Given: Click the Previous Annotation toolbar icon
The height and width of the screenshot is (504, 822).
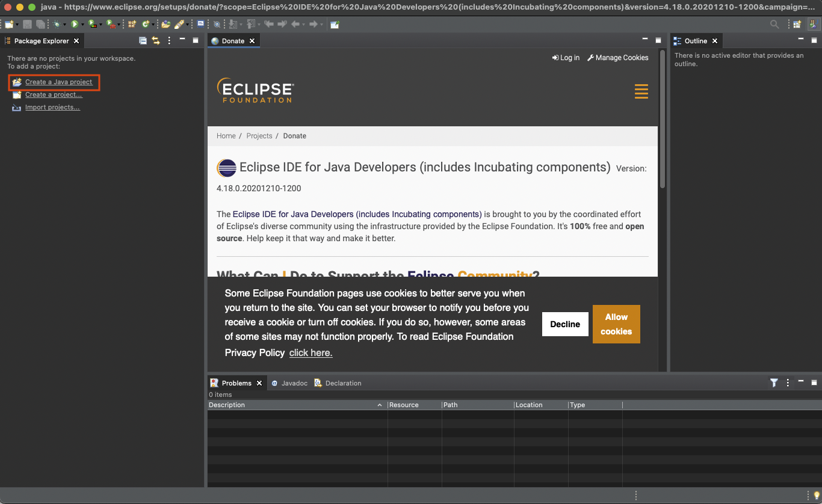Looking at the screenshot, I should pyautogui.click(x=252, y=25).
